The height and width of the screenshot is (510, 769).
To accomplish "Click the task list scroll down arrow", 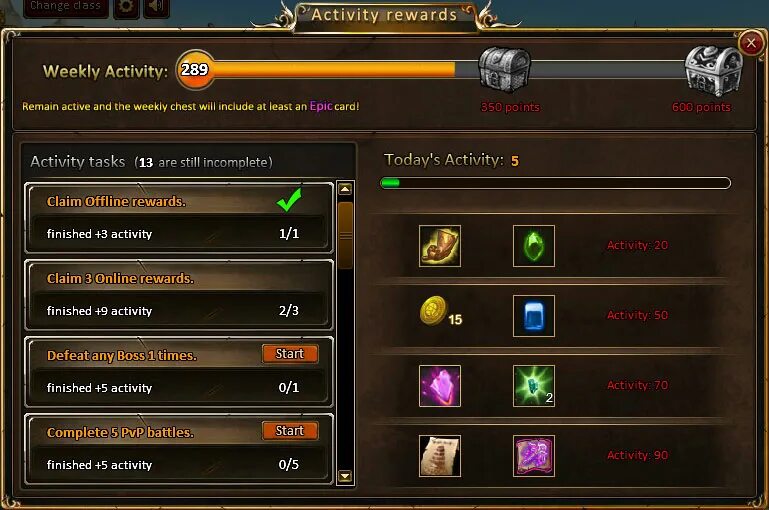I will point(345,476).
